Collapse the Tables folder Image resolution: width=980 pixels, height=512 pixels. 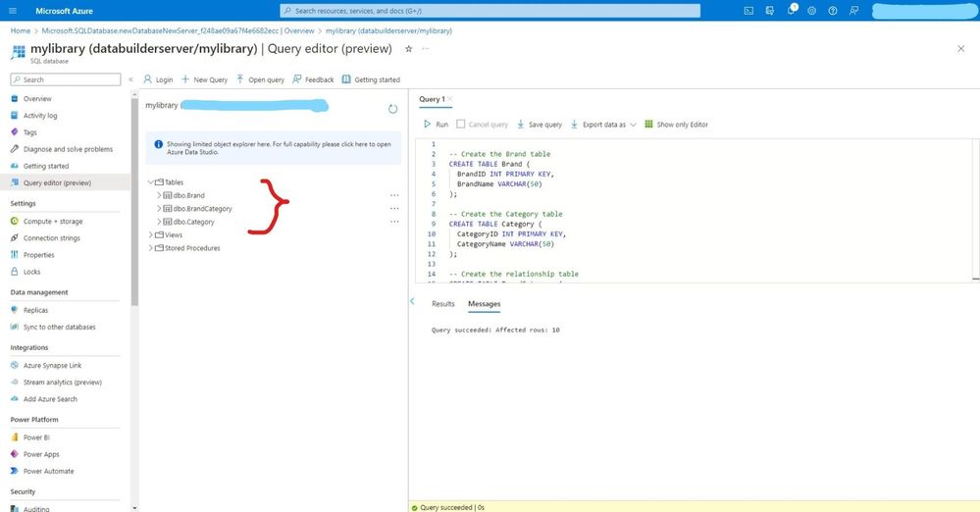pyautogui.click(x=151, y=182)
